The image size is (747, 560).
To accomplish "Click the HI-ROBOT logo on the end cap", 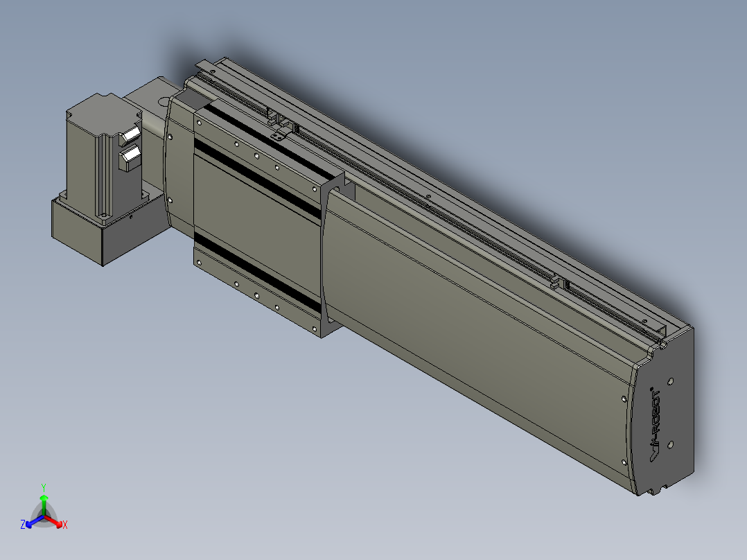I will [x=656, y=425].
